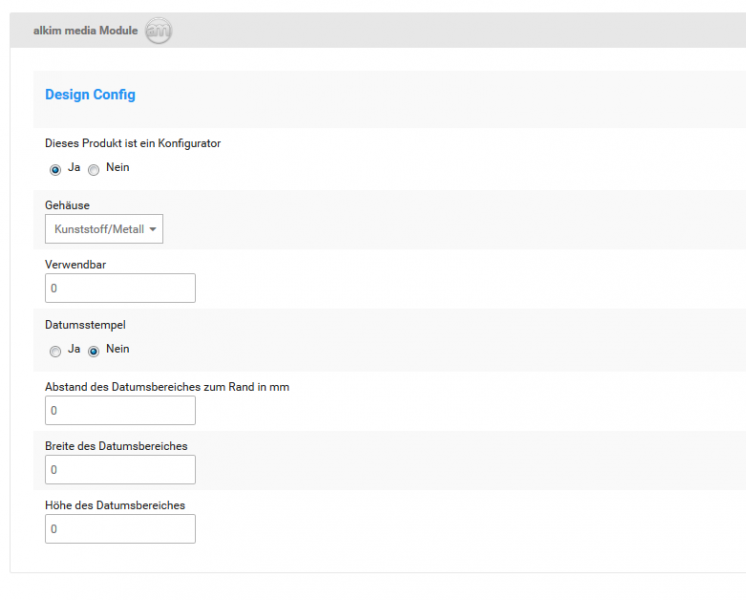Select 'Nein' radio for Produkt ist Konfigurator
This screenshot has height=600, width=746.
point(94,169)
